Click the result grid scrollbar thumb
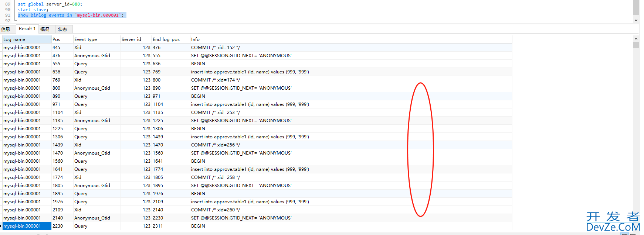644x235 pixels. (636, 45)
